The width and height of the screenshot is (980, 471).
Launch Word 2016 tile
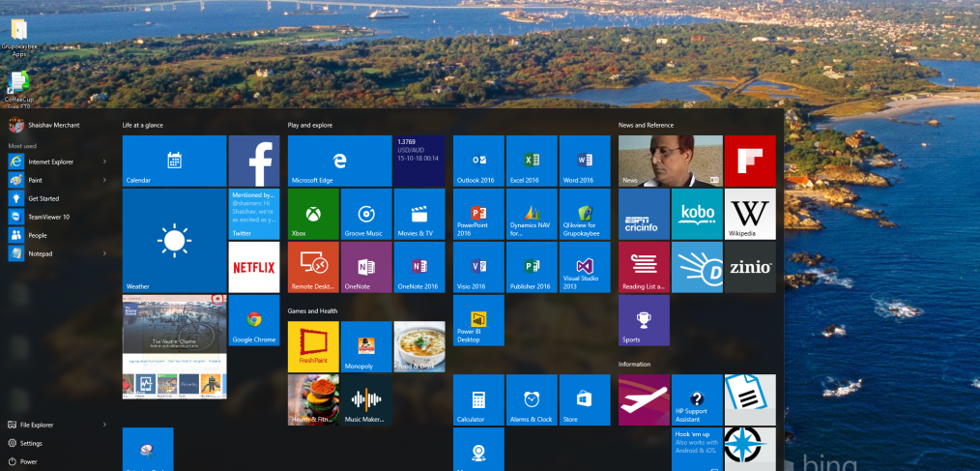(585, 161)
